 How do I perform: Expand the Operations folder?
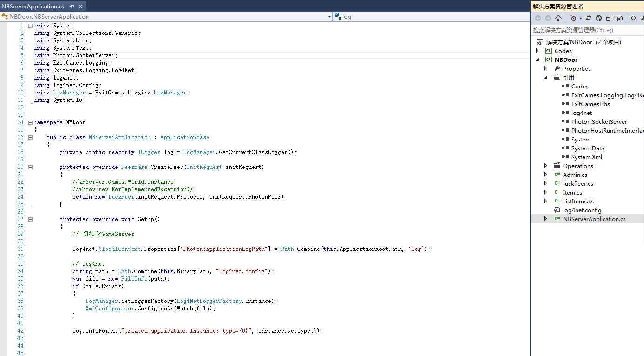546,166
